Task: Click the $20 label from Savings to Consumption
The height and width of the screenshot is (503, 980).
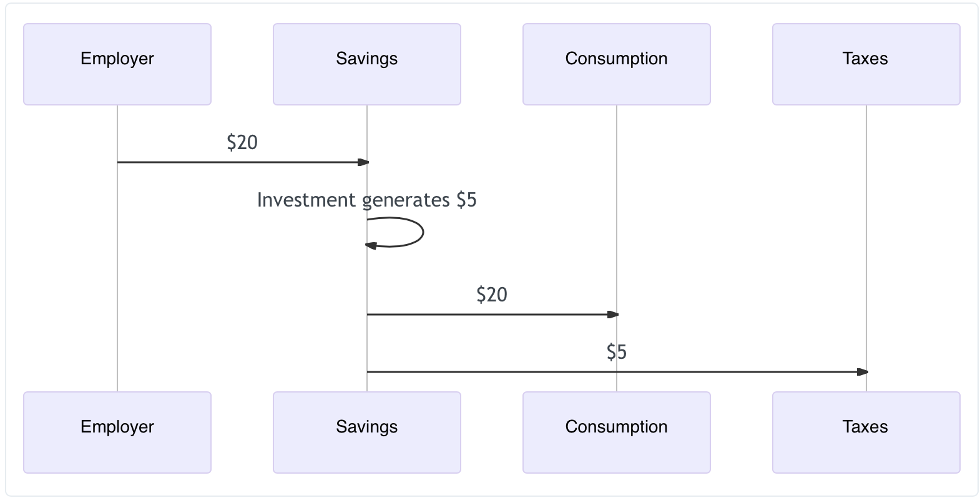Action: tap(492, 295)
